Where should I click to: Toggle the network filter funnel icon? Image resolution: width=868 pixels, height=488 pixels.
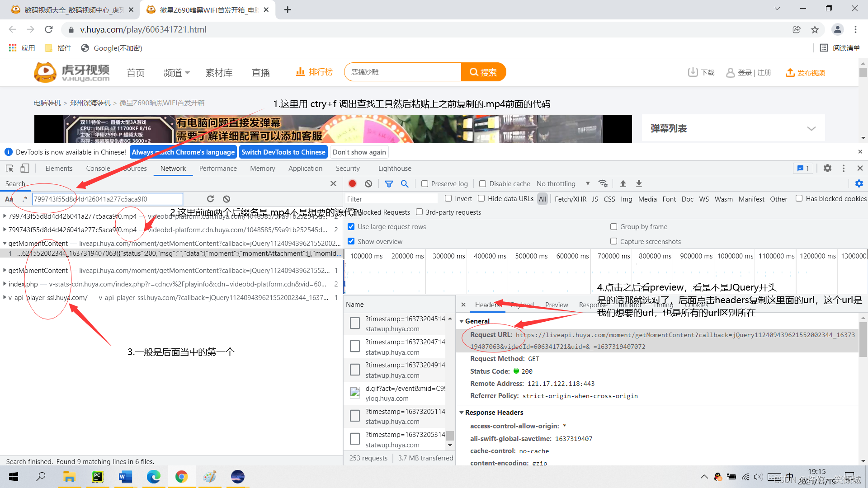(389, 183)
